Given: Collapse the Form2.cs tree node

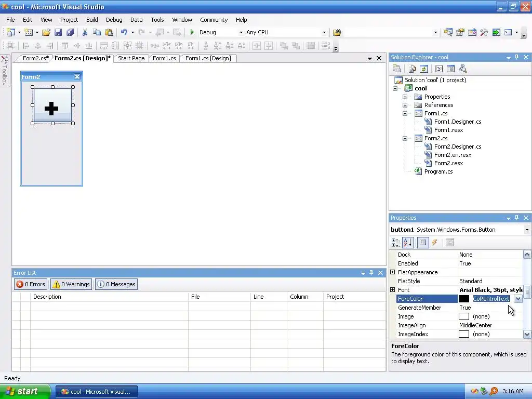Looking at the screenshot, I should point(405,138).
